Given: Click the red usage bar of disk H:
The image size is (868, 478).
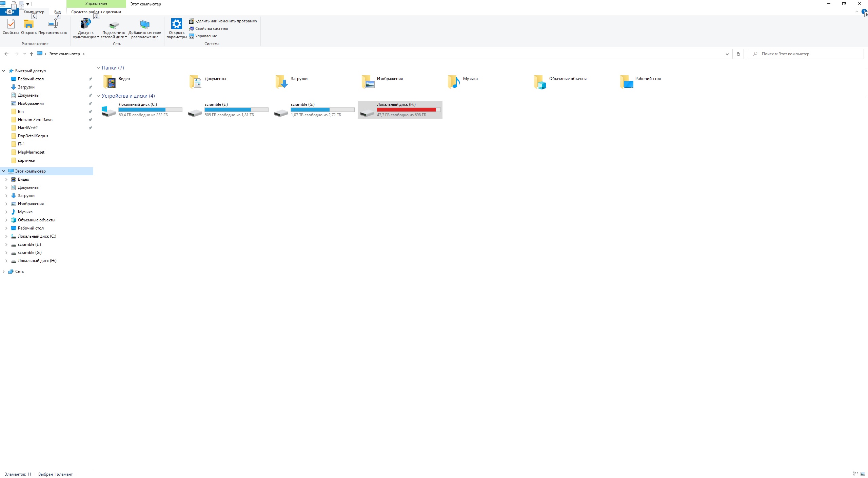Looking at the screenshot, I should [406, 109].
